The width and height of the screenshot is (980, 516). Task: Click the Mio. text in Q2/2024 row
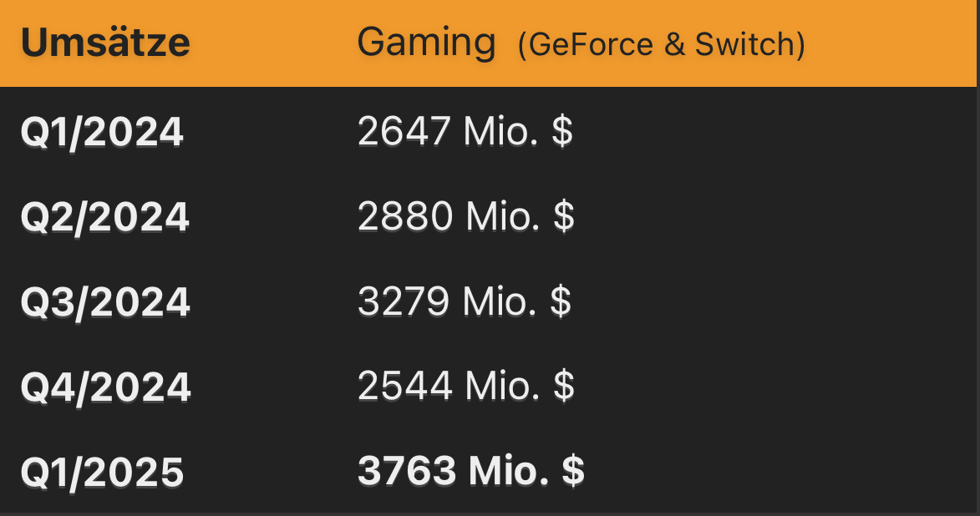coord(502,215)
